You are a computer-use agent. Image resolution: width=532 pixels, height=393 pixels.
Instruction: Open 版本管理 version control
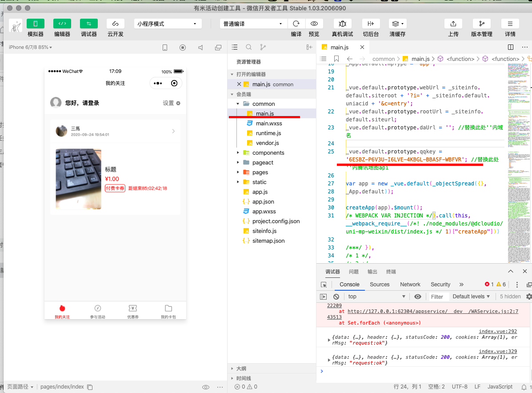point(482,24)
